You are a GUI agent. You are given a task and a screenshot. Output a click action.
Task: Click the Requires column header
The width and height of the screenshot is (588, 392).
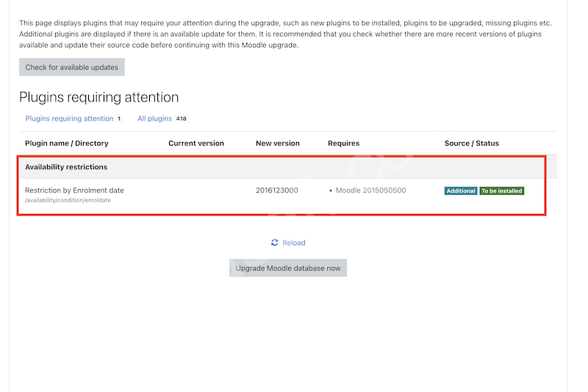pyautogui.click(x=343, y=143)
